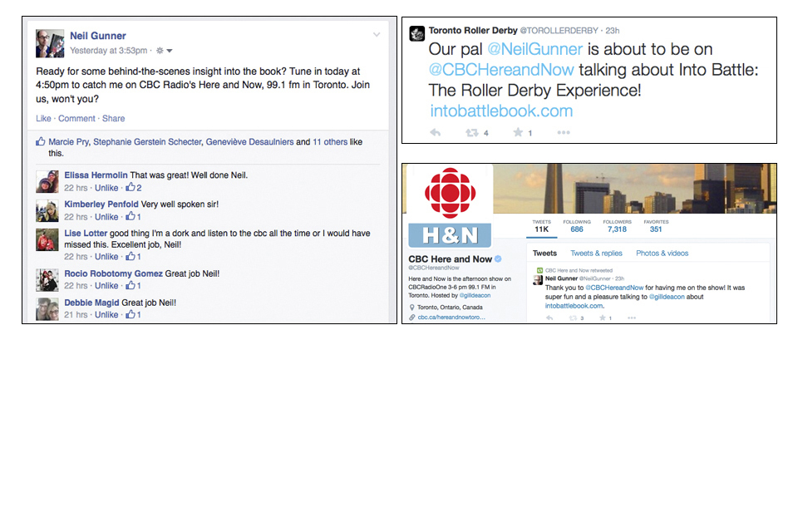The height and width of the screenshot is (532, 798).
Task: Retweet Neil Gunner's thank-you tweet
Action: pyautogui.click(x=573, y=318)
